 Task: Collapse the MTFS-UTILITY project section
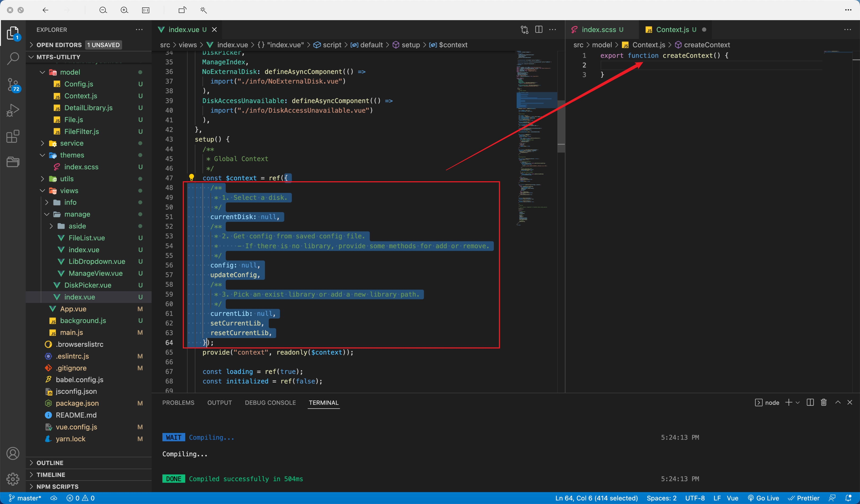[89, 57]
